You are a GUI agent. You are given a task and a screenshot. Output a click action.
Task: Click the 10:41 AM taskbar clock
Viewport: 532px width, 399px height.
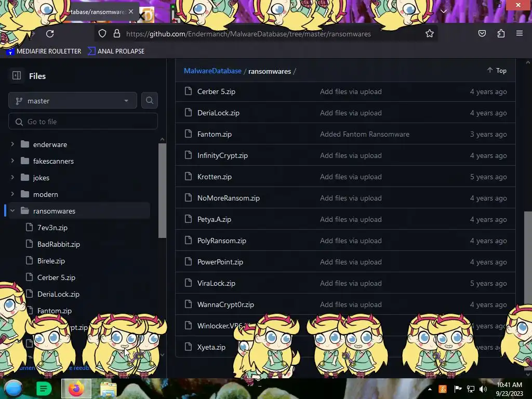509,385
